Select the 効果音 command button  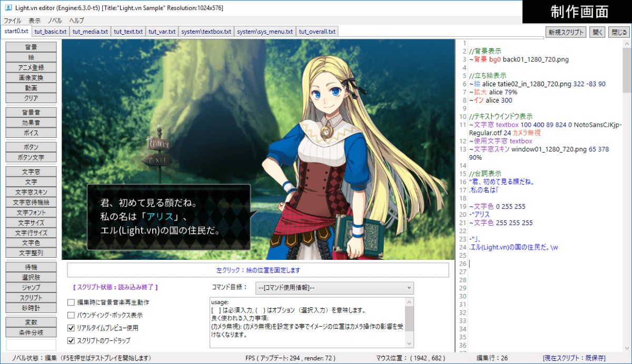pyautogui.click(x=31, y=123)
